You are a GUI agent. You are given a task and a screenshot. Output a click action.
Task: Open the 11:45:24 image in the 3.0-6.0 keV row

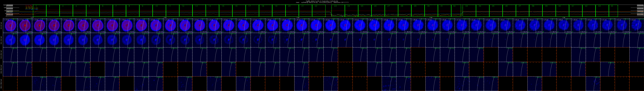coord(520,25)
